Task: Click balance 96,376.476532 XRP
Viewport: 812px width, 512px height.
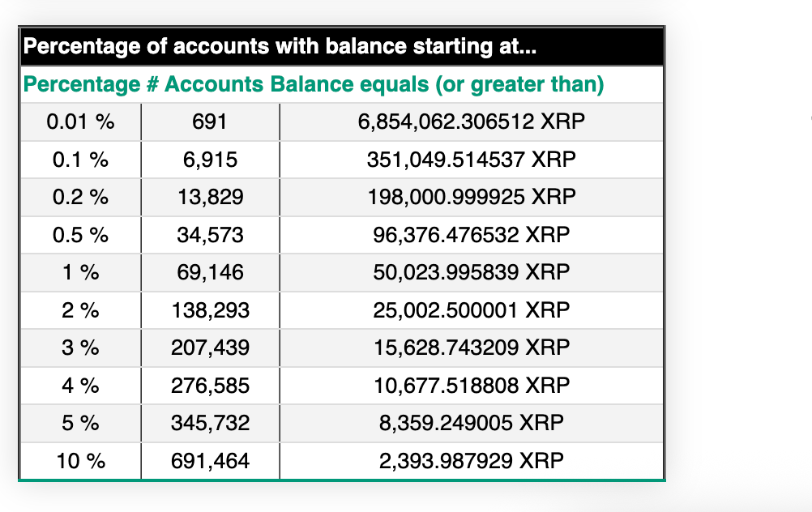Action: click(x=472, y=236)
